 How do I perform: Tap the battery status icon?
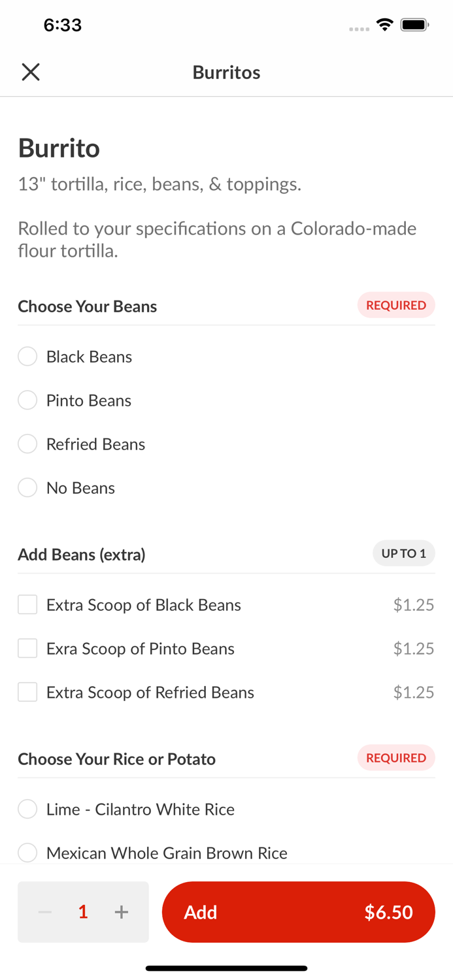[x=414, y=25]
